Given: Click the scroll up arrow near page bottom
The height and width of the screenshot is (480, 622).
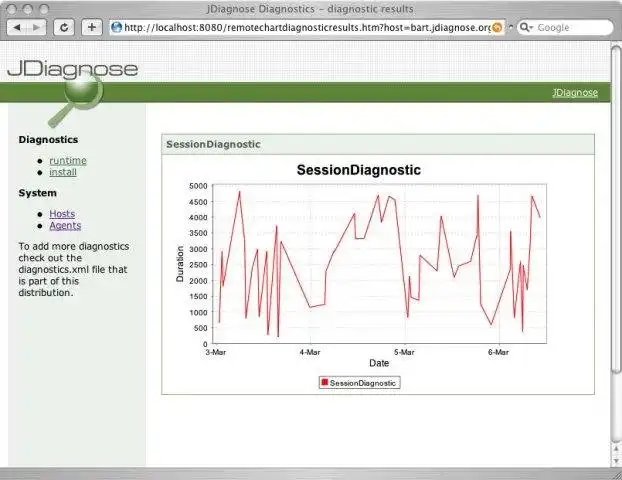Looking at the screenshot, I should click(x=616, y=449).
